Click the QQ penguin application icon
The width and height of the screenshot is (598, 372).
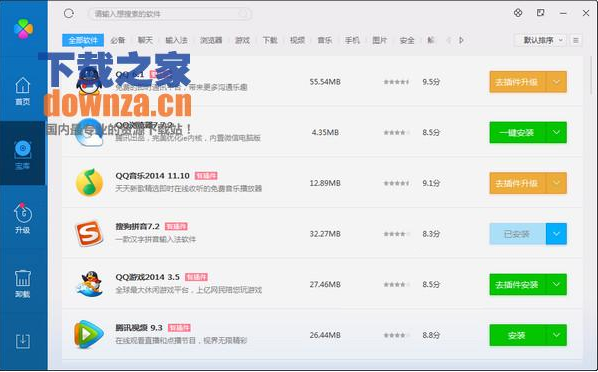pyautogui.click(x=89, y=82)
